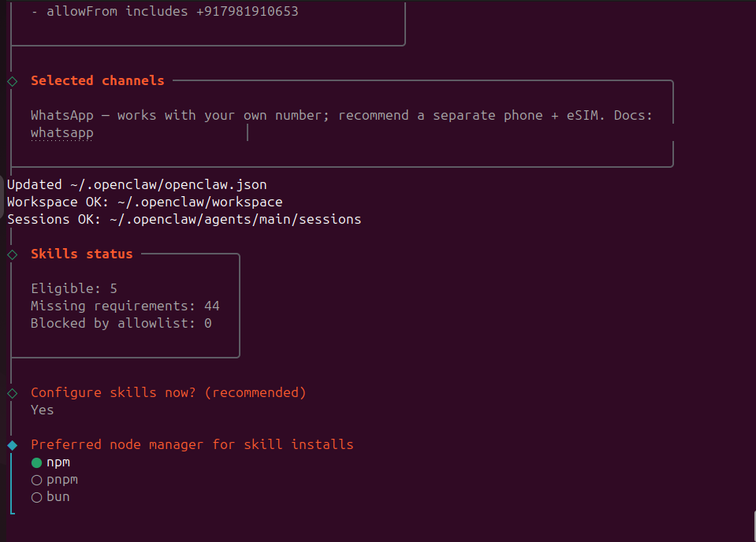Click the Yes answer under Configure skills

coord(42,410)
